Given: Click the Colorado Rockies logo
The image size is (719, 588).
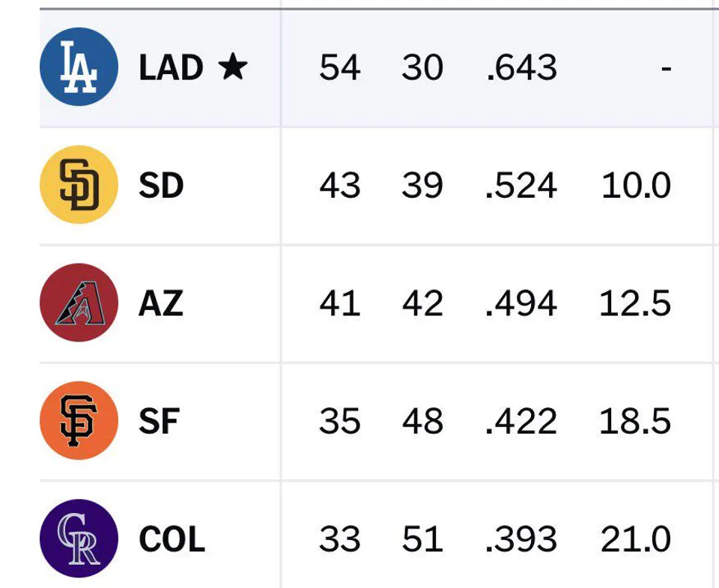Looking at the screenshot, I should coord(79,539).
